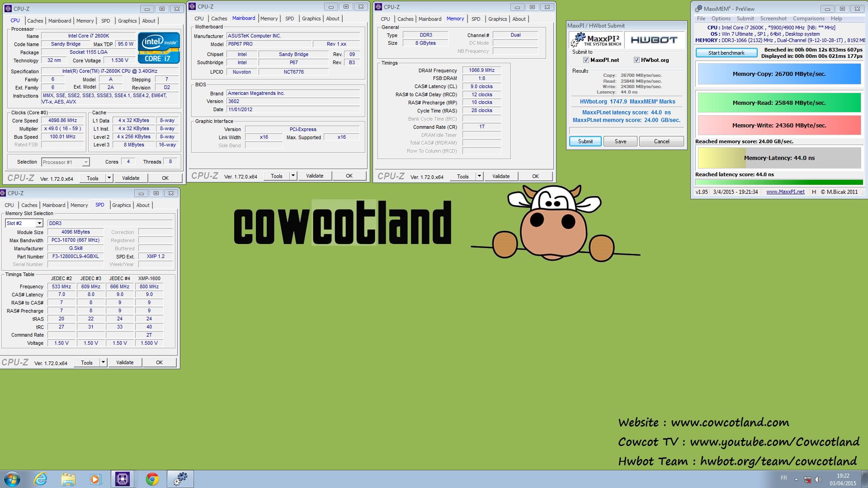The width and height of the screenshot is (868, 488).
Task: Click the red Memory-Write result bar
Action: point(779,126)
